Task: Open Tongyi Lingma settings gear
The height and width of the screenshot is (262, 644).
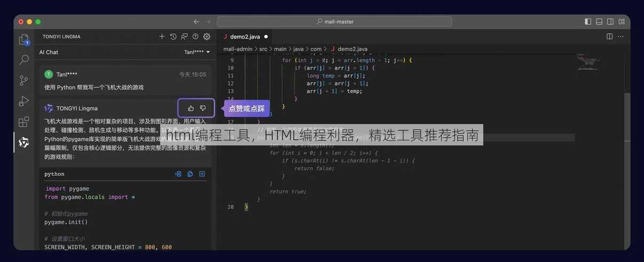Action: click(207, 37)
